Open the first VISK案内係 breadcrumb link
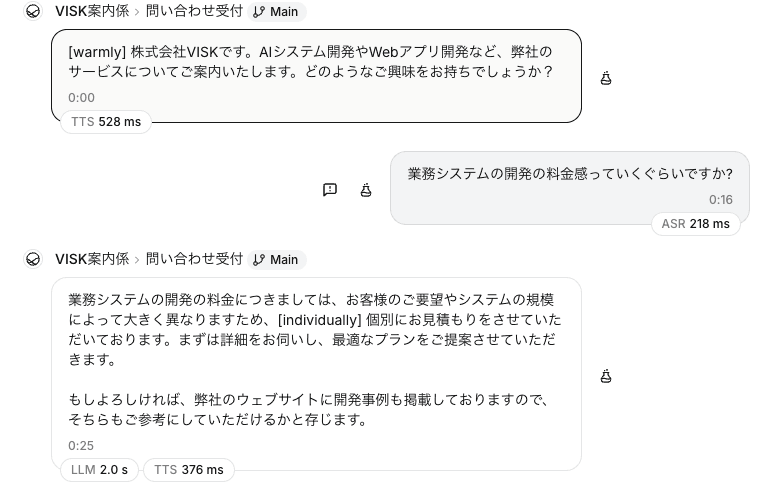 92,11
